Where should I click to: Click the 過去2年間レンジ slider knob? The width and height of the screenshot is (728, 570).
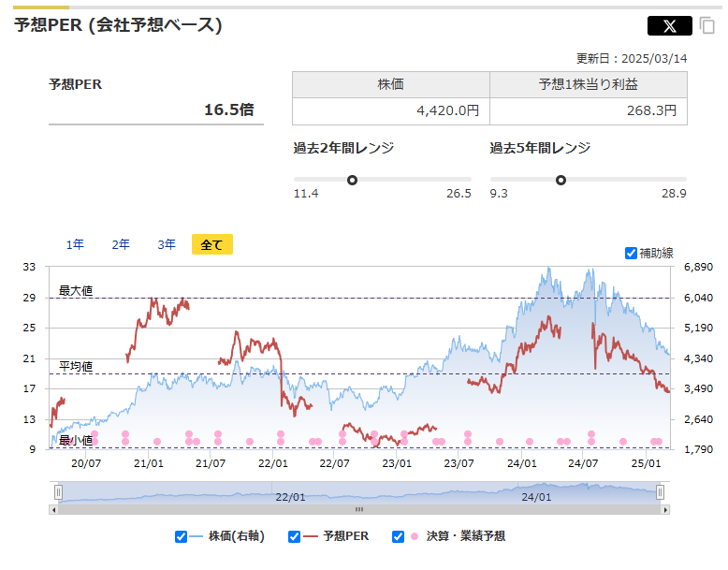click(353, 180)
